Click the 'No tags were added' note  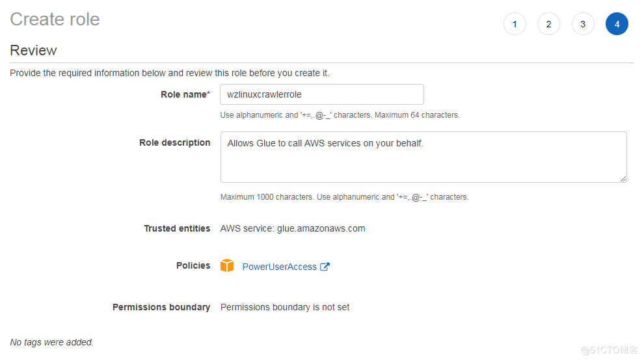click(x=52, y=342)
